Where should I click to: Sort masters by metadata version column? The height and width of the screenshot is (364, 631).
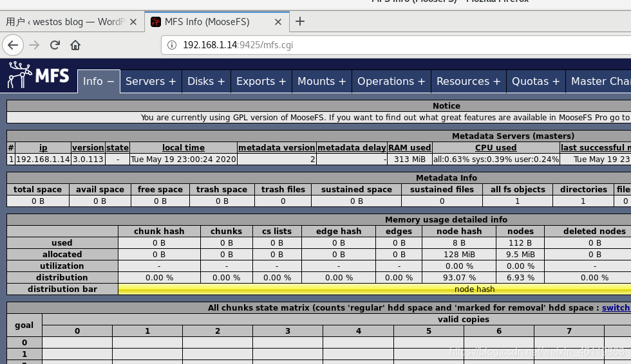tap(277, 148)
